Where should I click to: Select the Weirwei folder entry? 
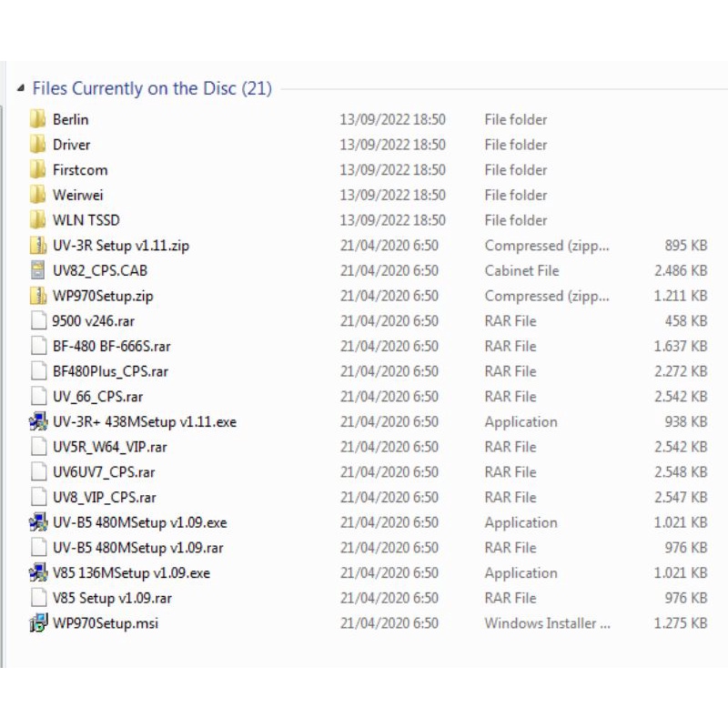pyautogui.click(x=77, y=195)
